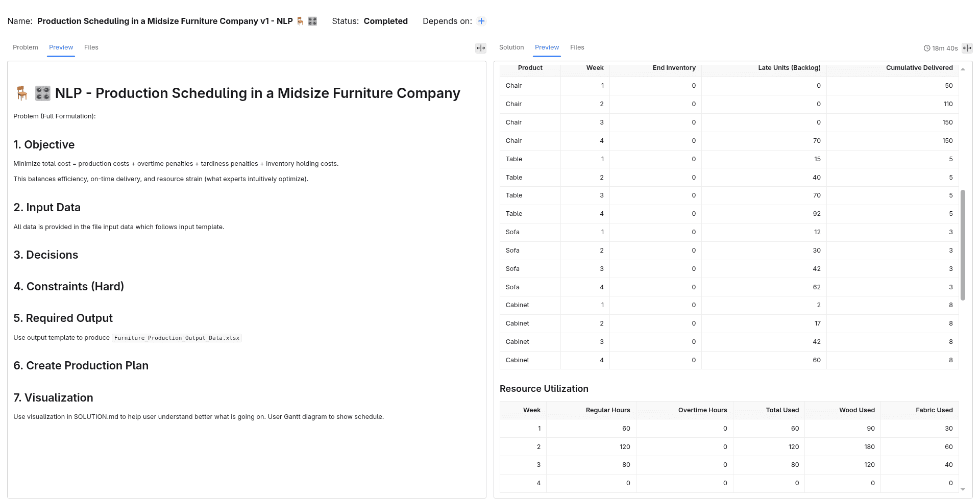The height and width of the screenshot is (499, 980).
Task: Select the Preview tab in the Solution pane
Action: (x=547, y=47)
